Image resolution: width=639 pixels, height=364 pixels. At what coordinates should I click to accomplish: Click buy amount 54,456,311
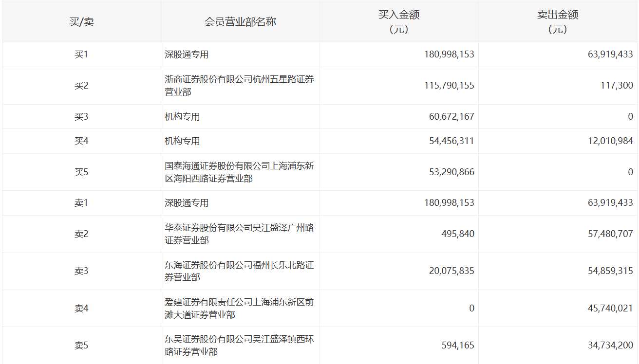click(451, 141)
